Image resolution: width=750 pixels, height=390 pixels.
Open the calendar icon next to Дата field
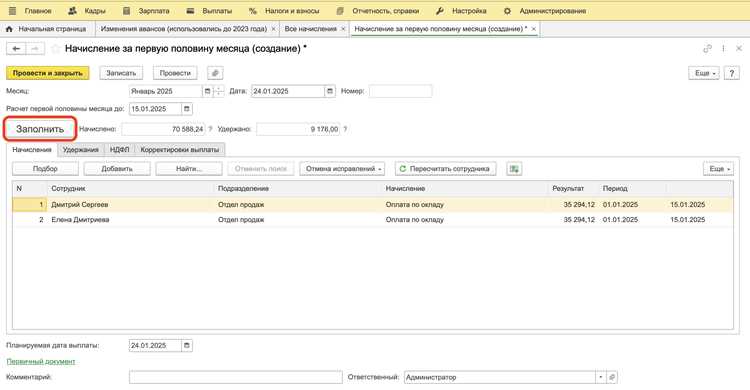tap(330, 91)
